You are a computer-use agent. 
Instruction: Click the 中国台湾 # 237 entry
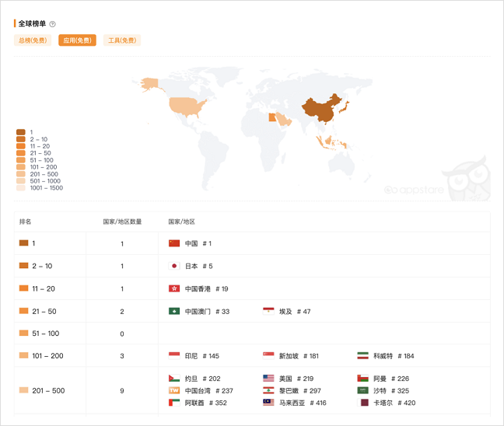tap(209, 391)
